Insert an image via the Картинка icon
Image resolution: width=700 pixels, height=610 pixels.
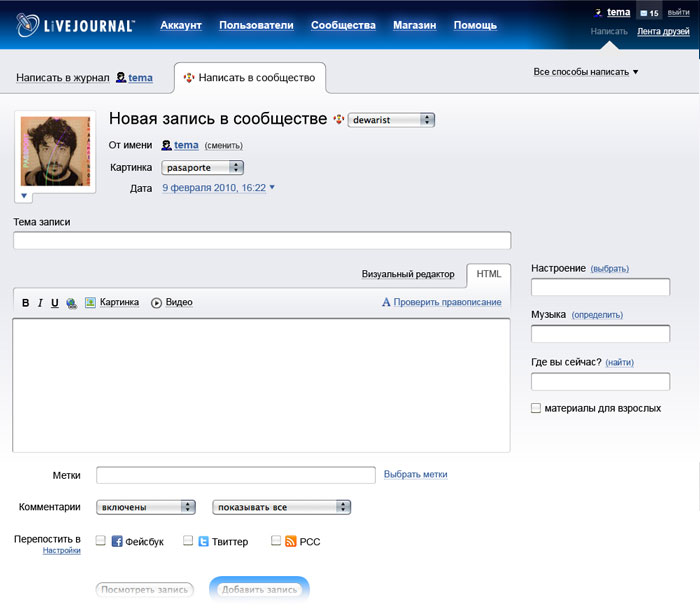[90, 302]
